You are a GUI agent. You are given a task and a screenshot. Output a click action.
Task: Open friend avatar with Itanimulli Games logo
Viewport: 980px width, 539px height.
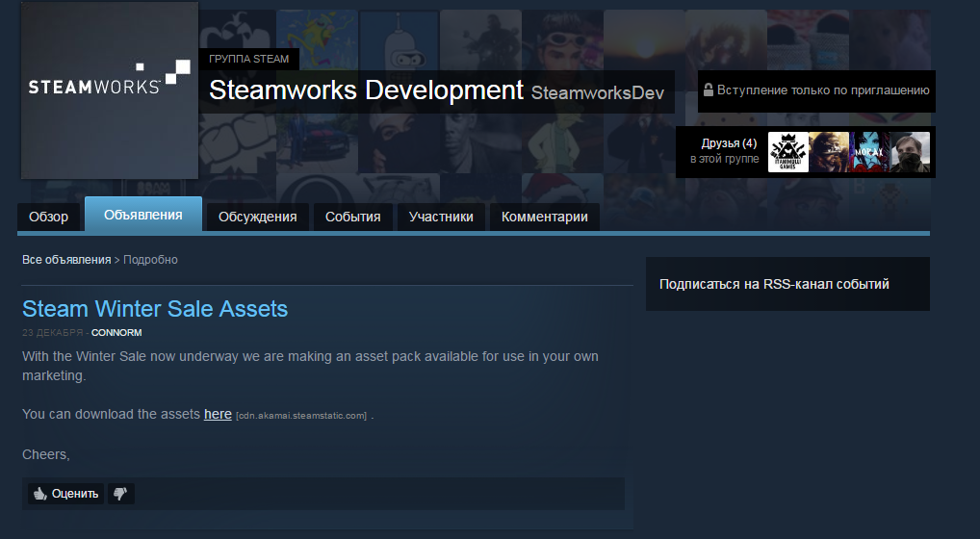click(x=787, y=152)
